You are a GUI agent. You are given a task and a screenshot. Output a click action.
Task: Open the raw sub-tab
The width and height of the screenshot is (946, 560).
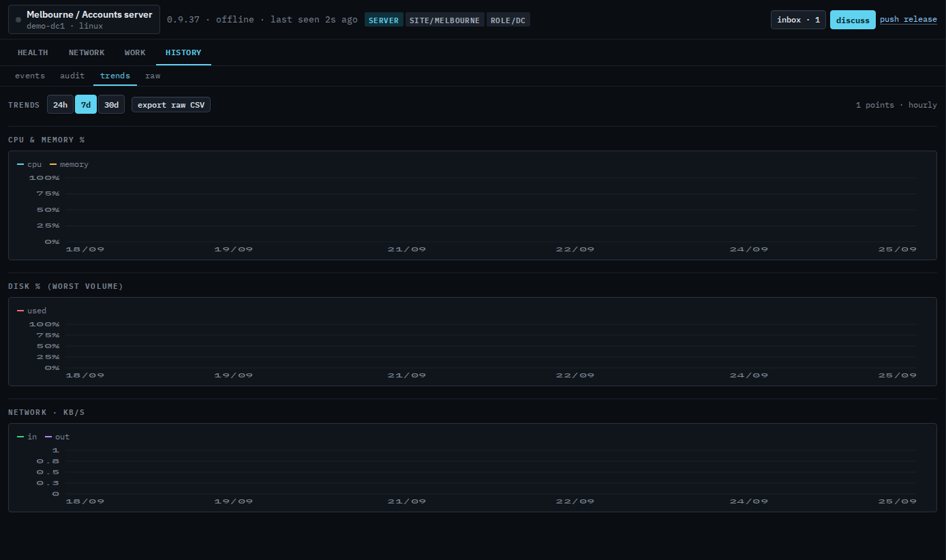pyautogui.click(x=153, y=76)
